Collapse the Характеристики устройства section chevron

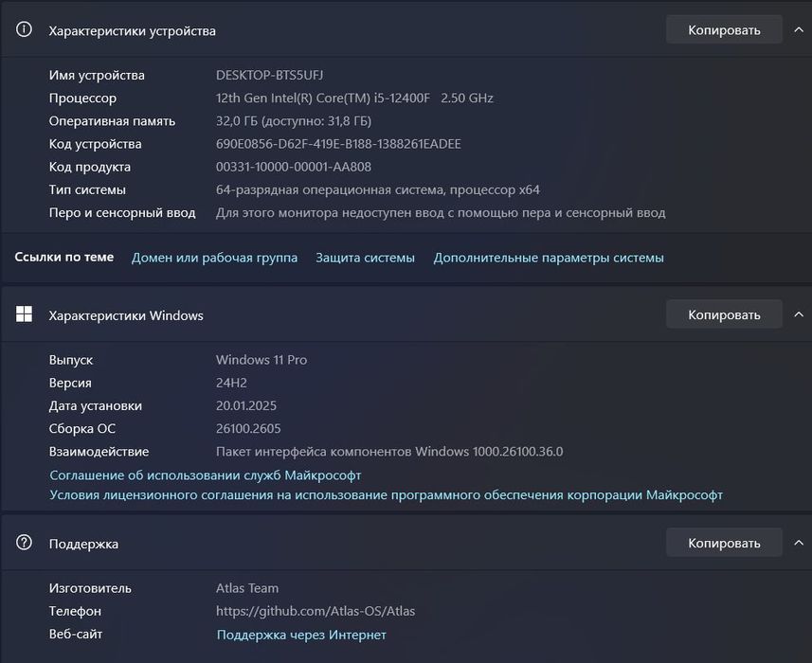(x=799, y=29)
